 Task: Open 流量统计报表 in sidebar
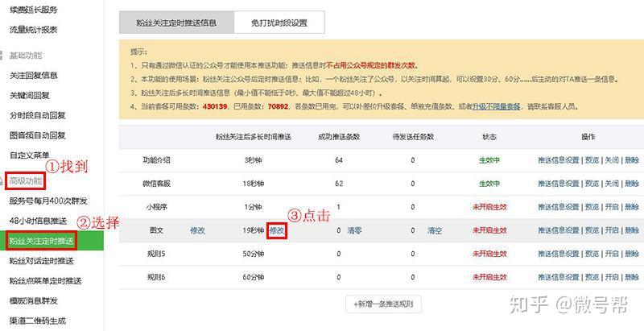34,30
